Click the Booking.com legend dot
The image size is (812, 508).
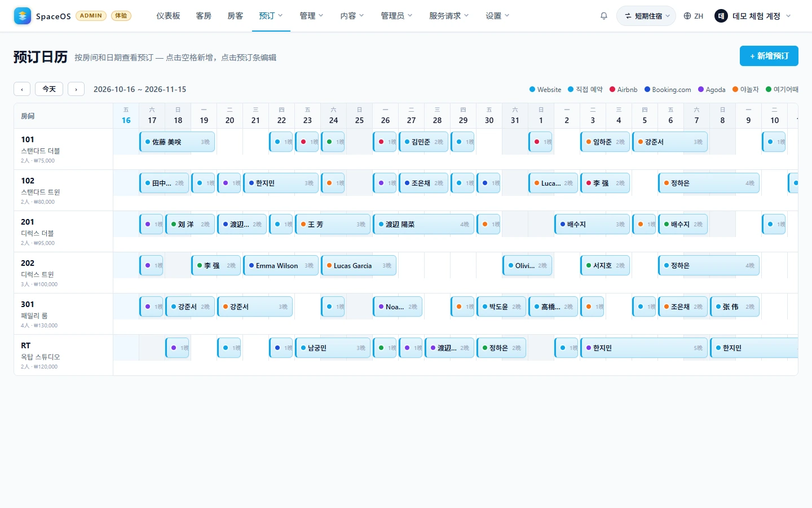[647, 89]
